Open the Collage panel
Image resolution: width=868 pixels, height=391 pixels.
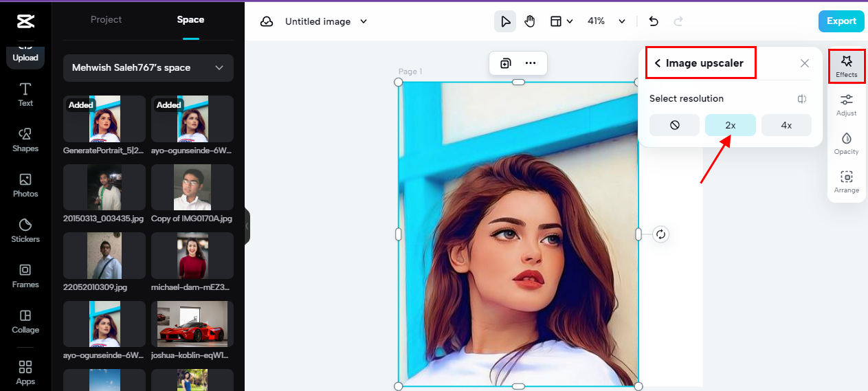(25, 322)
